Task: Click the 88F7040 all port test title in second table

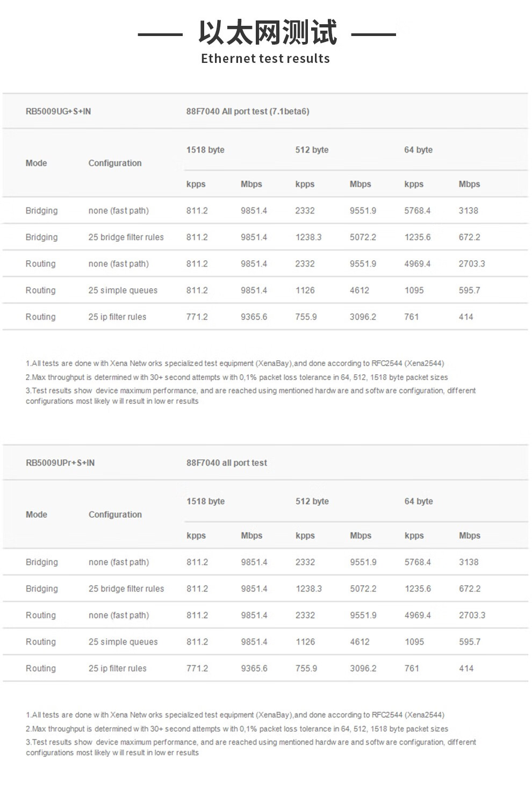Action: (x=227, y=463)
